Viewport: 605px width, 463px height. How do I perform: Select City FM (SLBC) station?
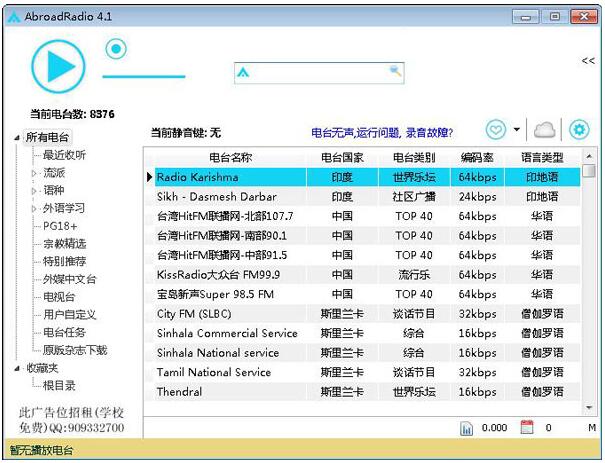tap(367, 314)
